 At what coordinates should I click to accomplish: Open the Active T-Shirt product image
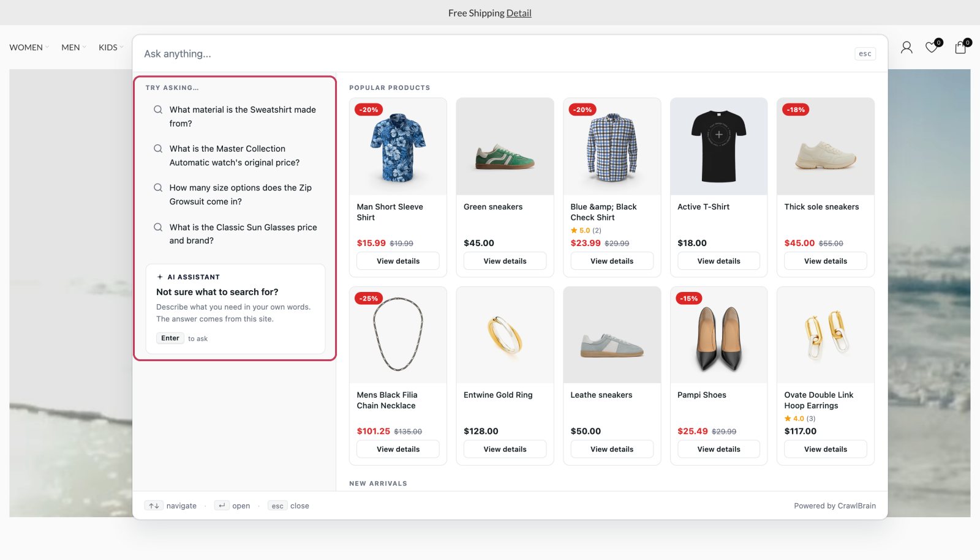(719, 147)
